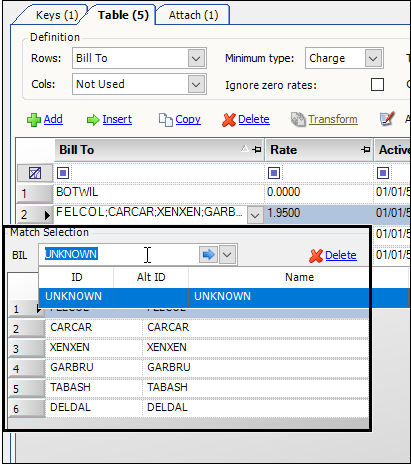Select the UNKNOWN row in lookup list
The width and height of the screenshot is (411, 464).
point(204,296)
